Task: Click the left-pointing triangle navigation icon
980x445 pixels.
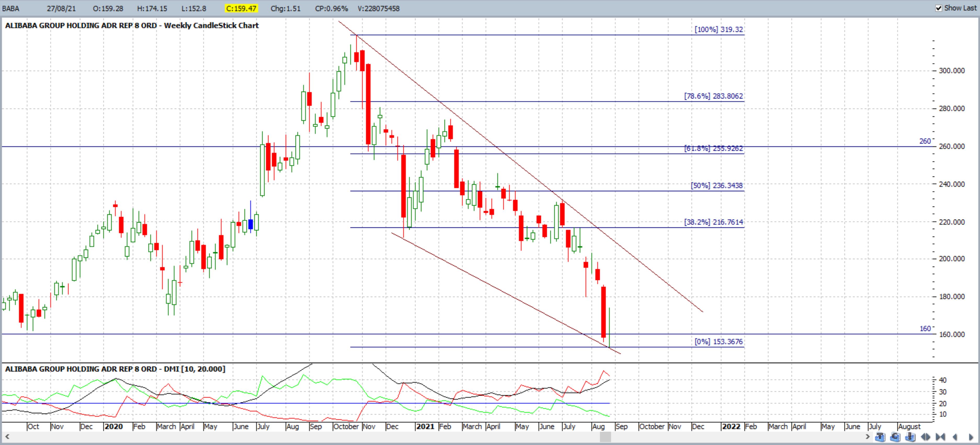Action: [x=955, y=437]
